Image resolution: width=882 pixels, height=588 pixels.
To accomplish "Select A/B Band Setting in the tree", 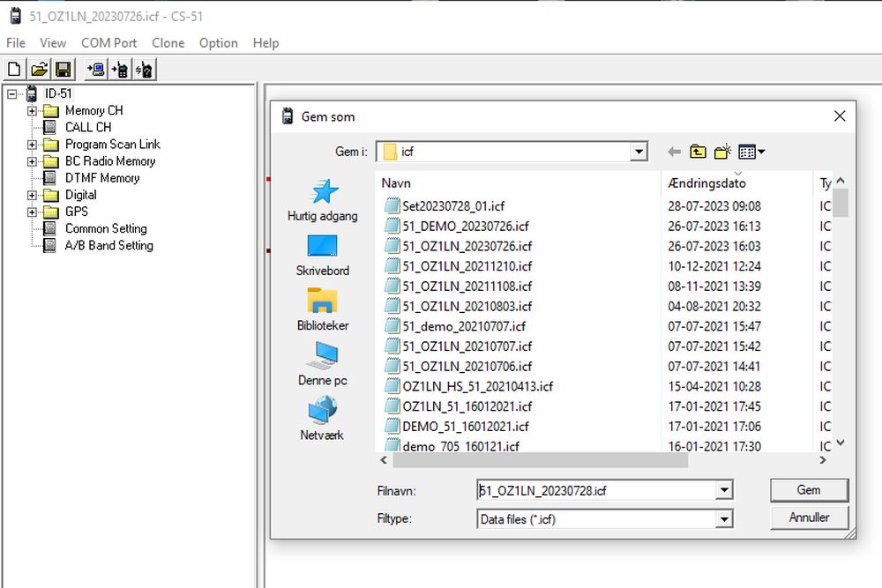I will 109,246.
